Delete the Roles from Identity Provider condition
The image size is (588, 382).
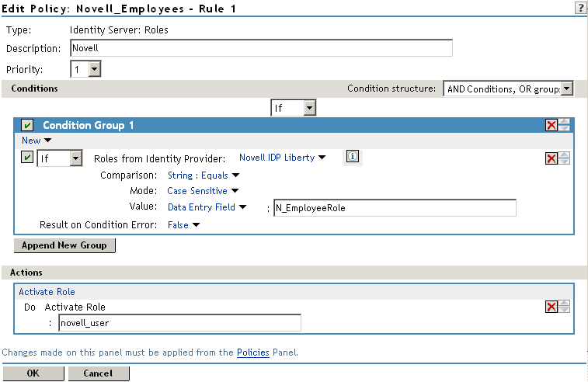[551, 158]
